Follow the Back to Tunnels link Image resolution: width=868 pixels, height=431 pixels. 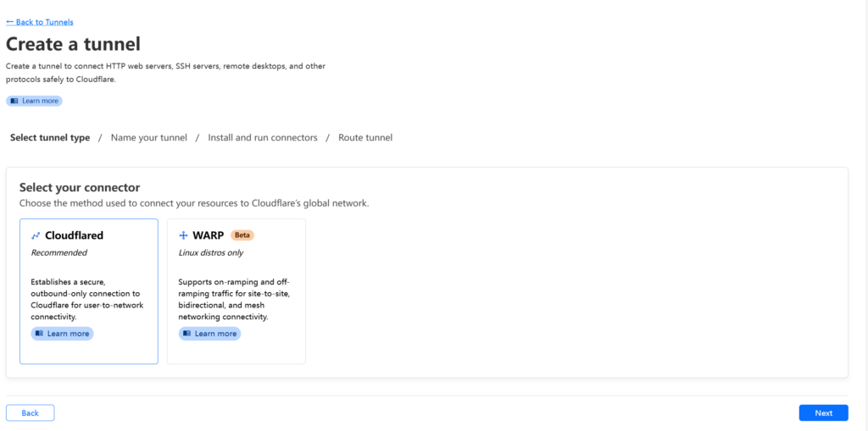point(44,22)
